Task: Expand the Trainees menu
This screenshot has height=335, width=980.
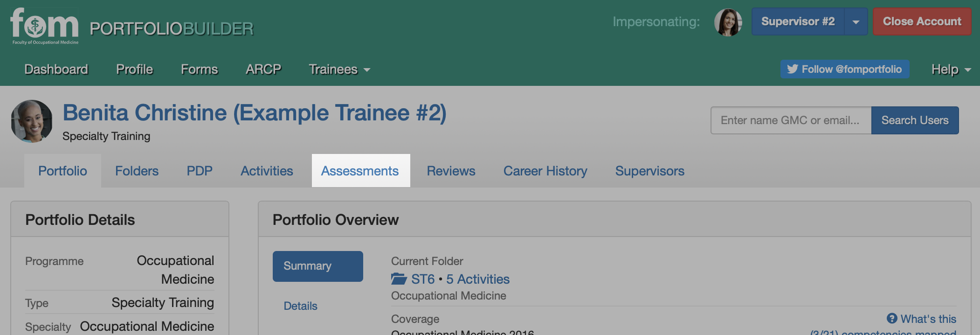Action: 339,70
